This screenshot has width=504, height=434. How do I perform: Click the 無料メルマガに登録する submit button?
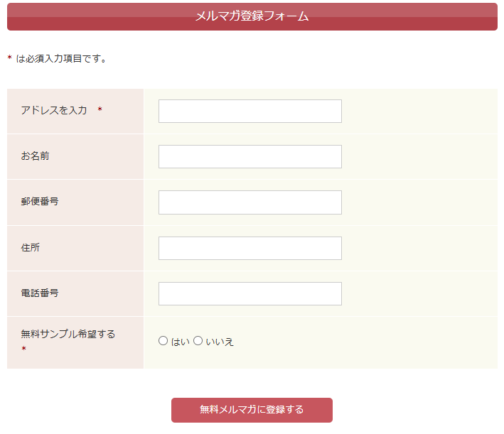coord(252,411)
